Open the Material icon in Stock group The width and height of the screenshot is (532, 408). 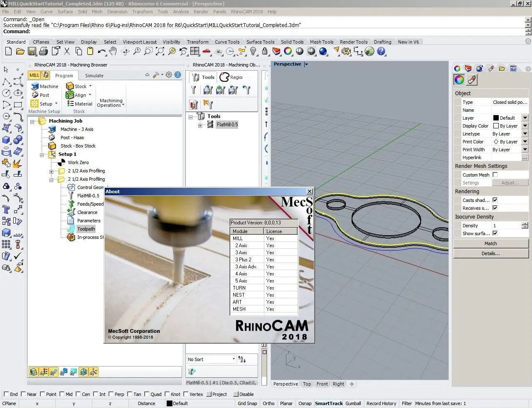tap(70, 104)
